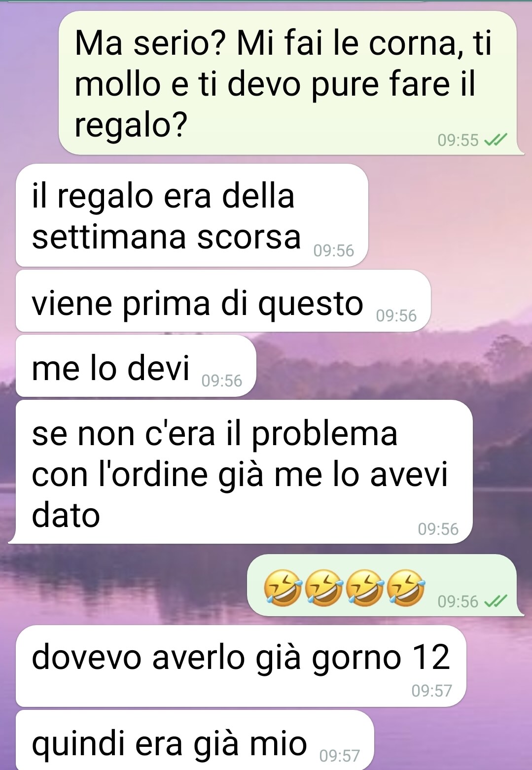Tap the 'quindi era già mio' message
The image size is (532, 770).
point(195,740)
